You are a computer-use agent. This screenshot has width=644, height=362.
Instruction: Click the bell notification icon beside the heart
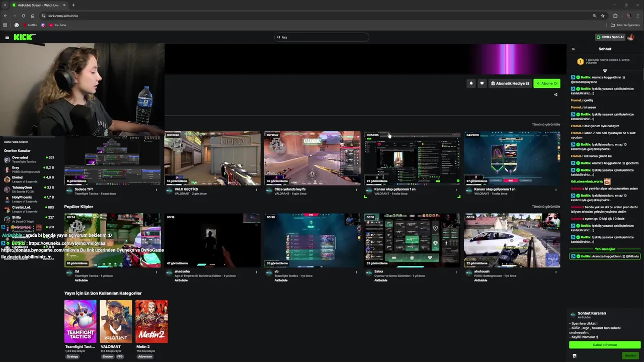pyautogui.click(x=471, y=83)
